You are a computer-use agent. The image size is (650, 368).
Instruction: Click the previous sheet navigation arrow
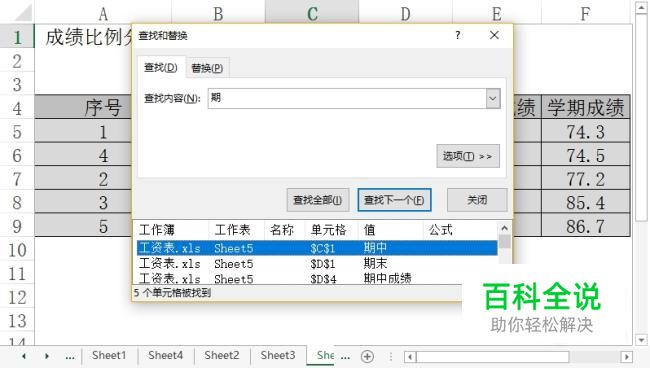pyautogui.click(x=24, y=356)
